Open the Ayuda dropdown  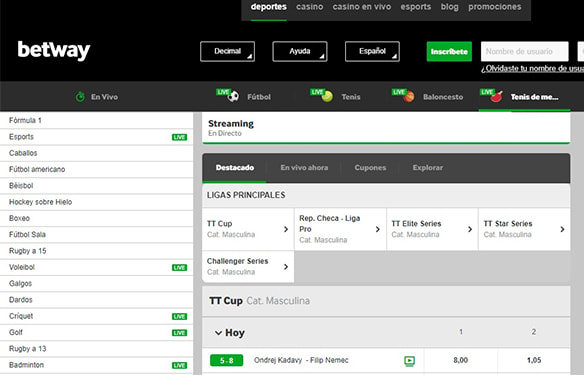300,51
